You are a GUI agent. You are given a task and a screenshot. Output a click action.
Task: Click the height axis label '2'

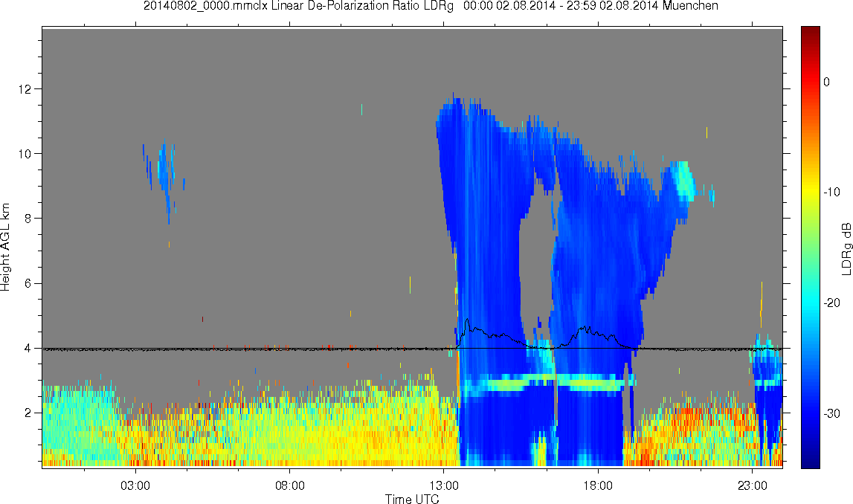[x=29, y=413]
